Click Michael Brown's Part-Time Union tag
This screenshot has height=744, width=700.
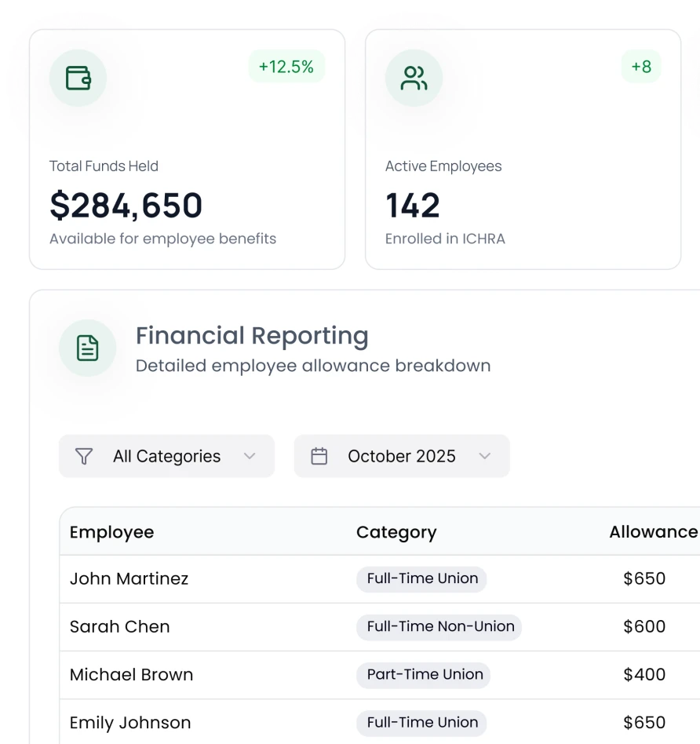[x=425, y=674]
